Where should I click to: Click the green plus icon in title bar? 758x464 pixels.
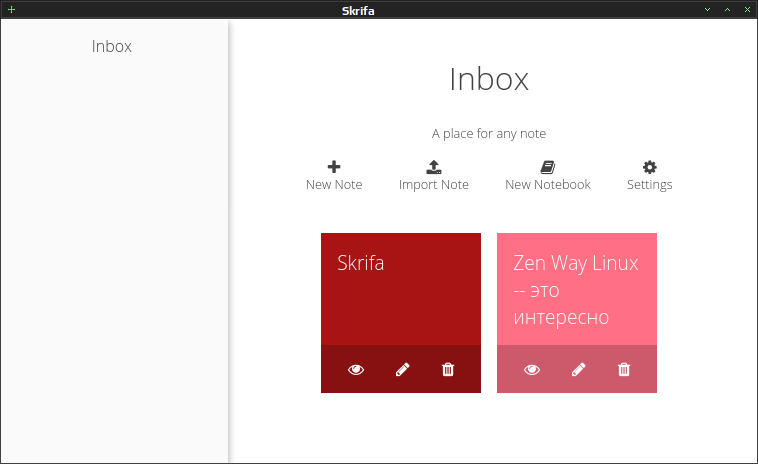pyautogui.click(x=12, y=10)
